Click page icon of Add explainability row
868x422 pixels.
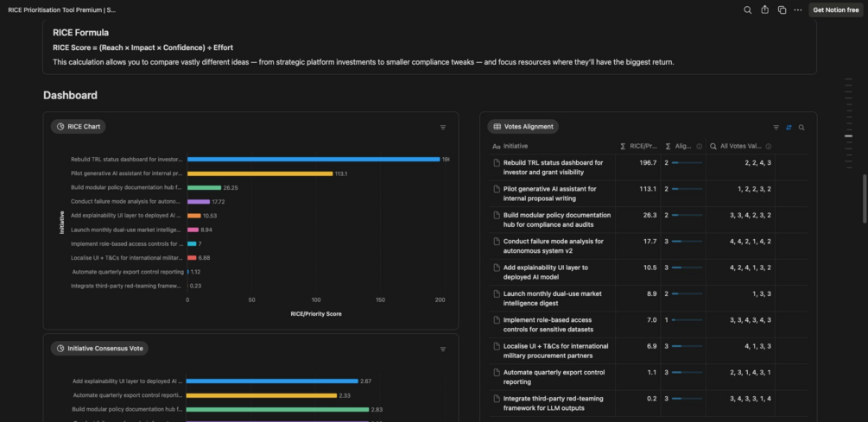point(497,268)
